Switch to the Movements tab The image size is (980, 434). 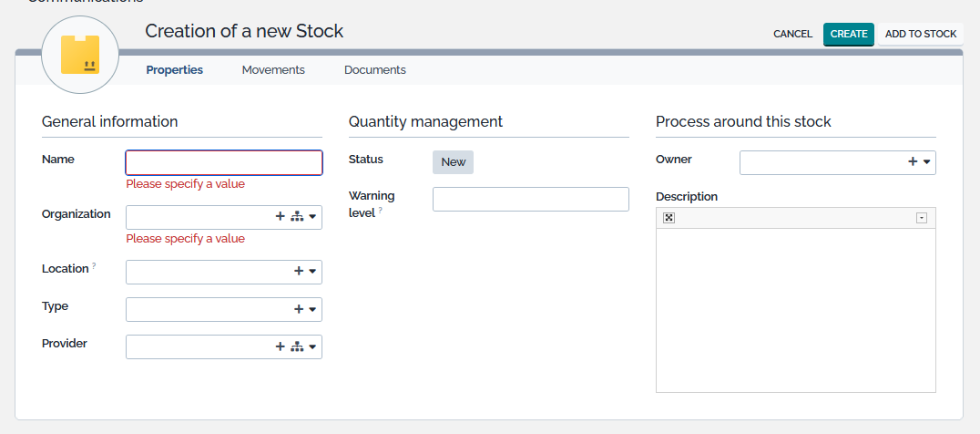click(x=273, y=70)
